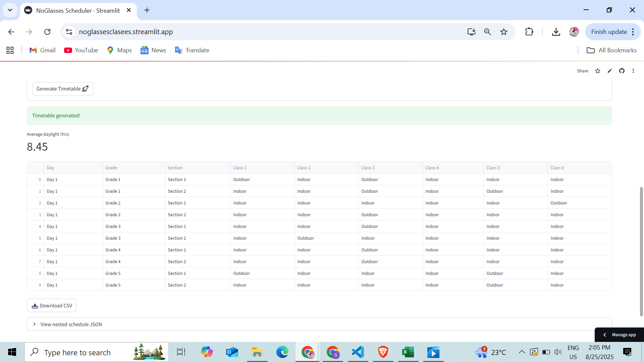Click the edit pencil icon near Share
Viewport: 644px width, 362px height.
coord(609,71)
